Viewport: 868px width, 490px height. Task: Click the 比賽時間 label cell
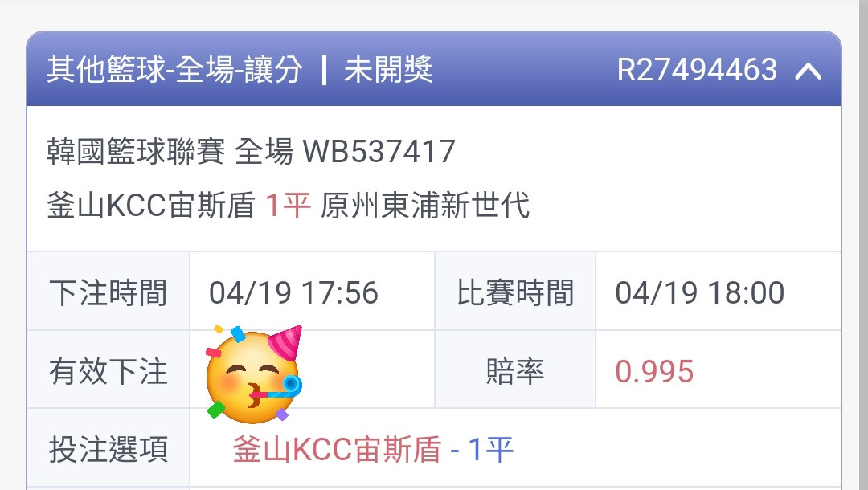click(515, 292)
